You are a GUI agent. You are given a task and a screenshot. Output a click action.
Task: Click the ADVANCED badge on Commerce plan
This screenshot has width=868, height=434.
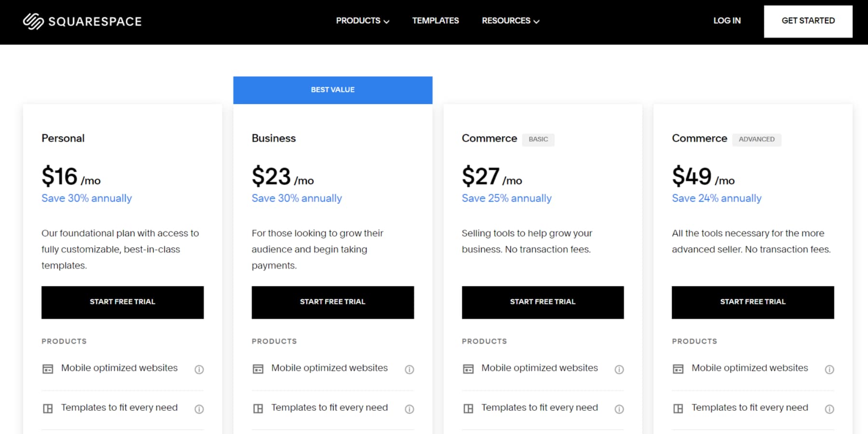pyautogui.click(x=757, y=139)
